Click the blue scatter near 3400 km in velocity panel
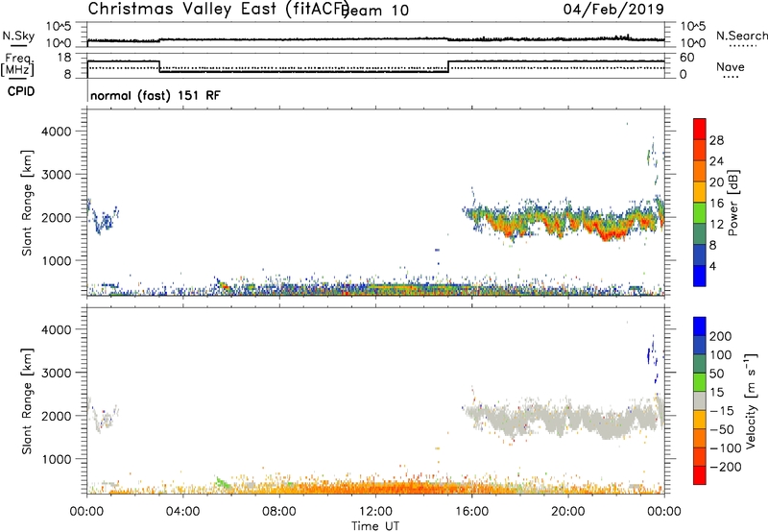Screen dimensions: 768x532 point(651,353)
